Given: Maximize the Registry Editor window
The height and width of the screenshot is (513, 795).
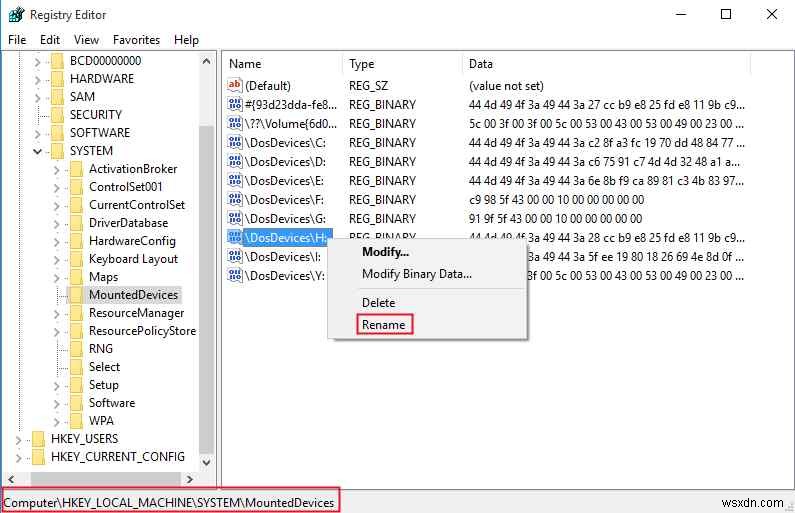Looking at the screenshot, I should [726, 14].
